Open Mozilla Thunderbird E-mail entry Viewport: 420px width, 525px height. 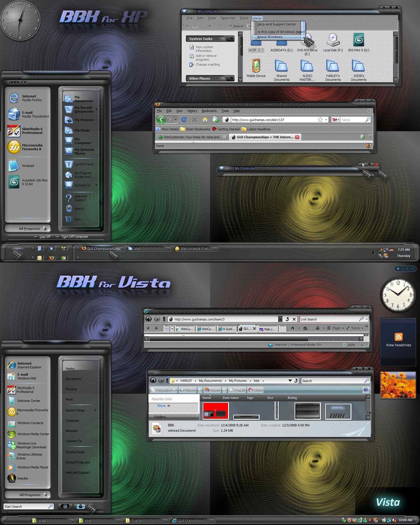[27, 114]
